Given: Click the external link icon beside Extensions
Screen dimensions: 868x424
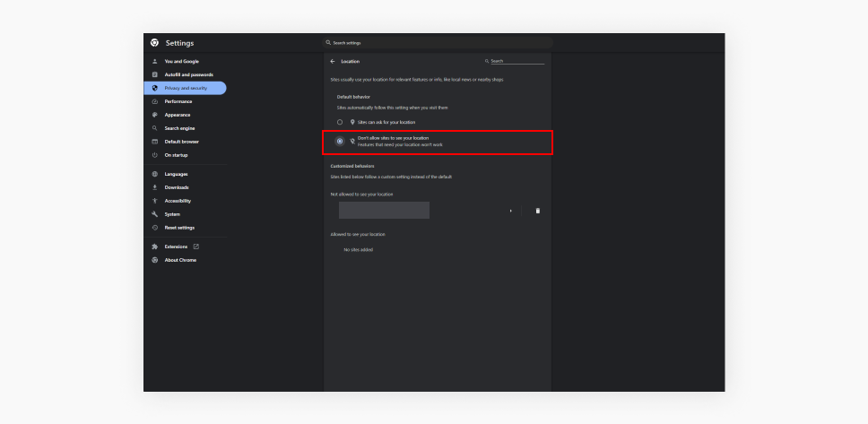Looking at the screenshot, I should point(196,247).
